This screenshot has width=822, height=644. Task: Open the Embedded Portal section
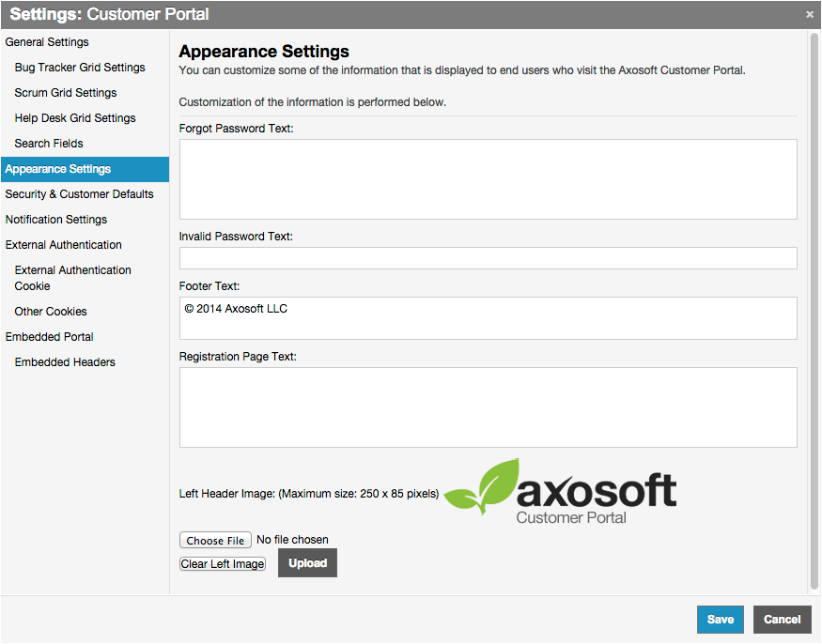click(x=50, y=337)
